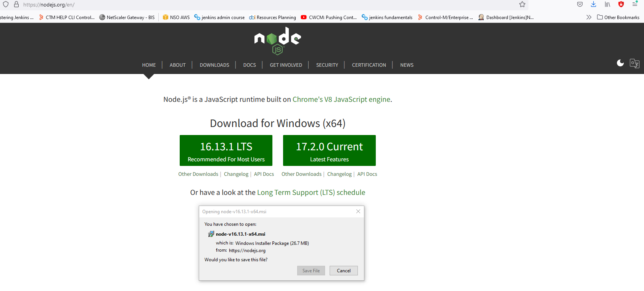The image size is (644, 291).
Task: Open the Dashboard [Jenkins] bookmark
Action: (506, 17)
